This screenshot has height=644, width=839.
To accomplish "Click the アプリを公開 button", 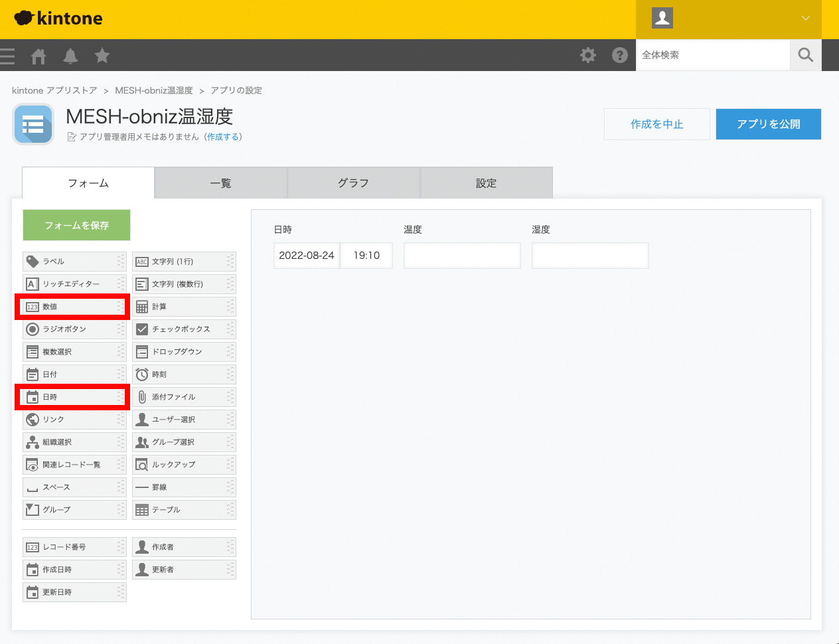I will click(769, 124).
